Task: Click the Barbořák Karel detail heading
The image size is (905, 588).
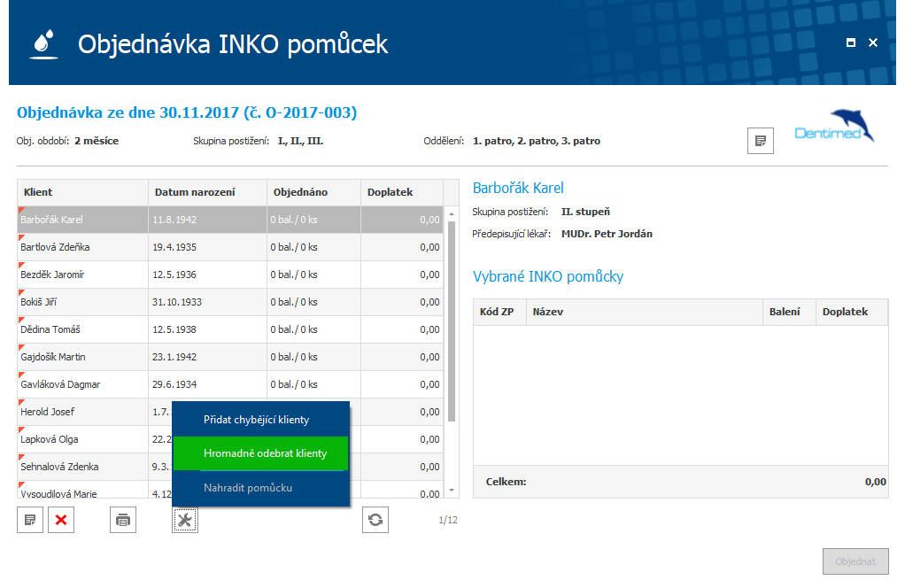Action: [x=518, y=188]
